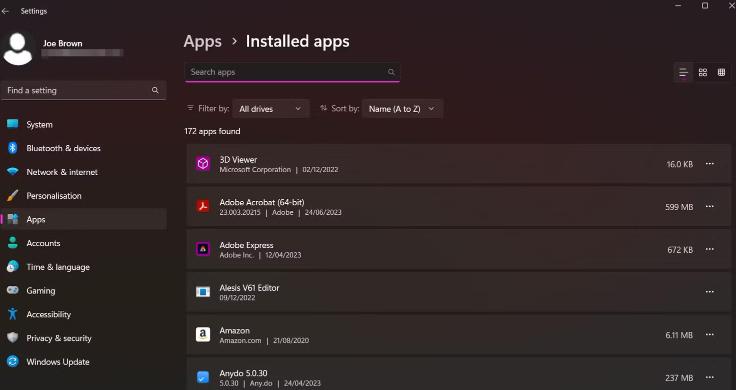Open Windows Update settings

point(84,362)
